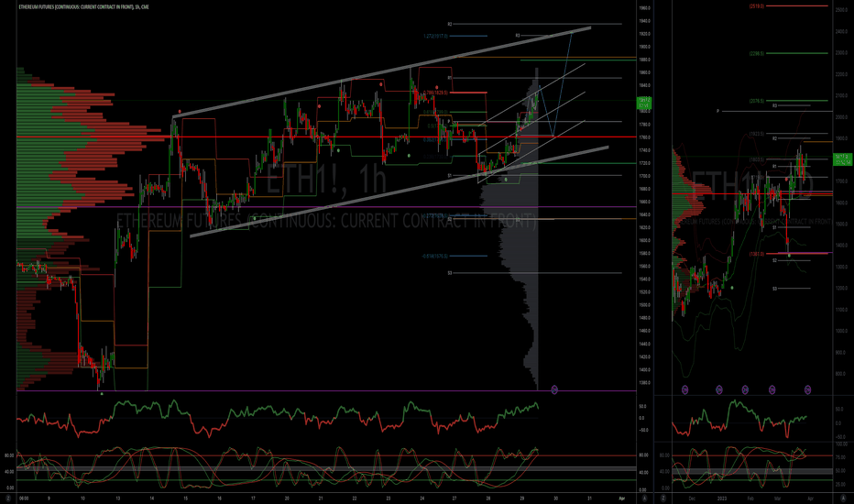Click date label 13 on the time axis
Viewport: 854px width, 504px height.
coord(117,498)
